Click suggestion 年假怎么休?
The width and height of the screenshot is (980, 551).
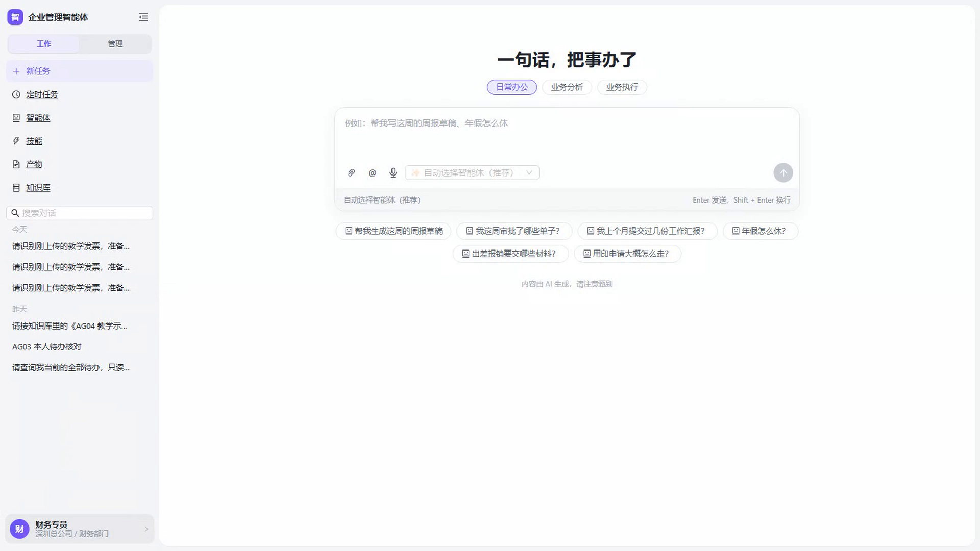pos(761,231)
